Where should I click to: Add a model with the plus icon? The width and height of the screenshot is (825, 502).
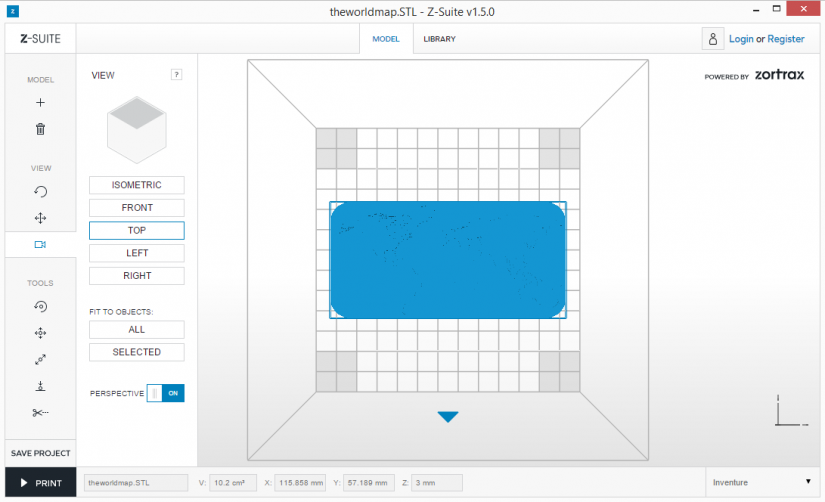click(41, 103)
